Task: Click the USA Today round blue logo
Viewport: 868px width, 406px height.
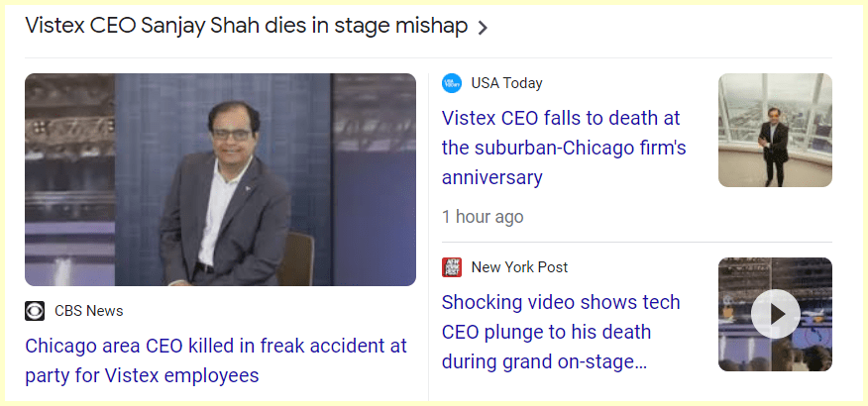Action: 452,83
